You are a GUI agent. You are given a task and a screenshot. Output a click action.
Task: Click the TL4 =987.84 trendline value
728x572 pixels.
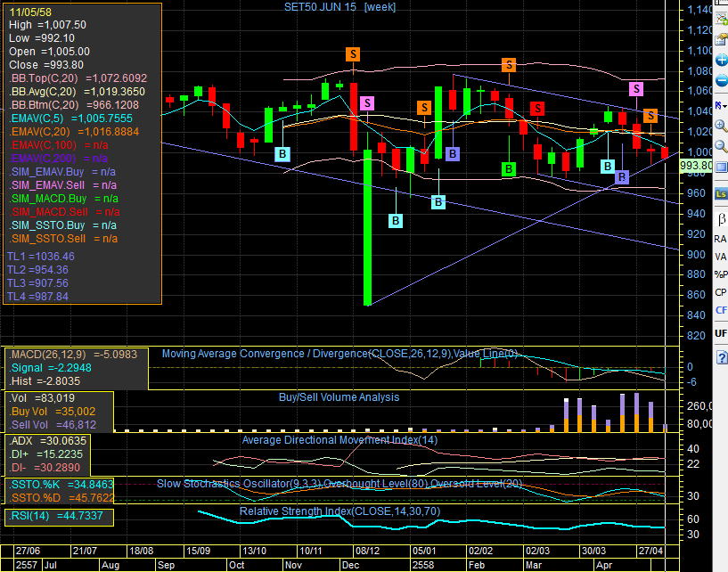(37, 296)
